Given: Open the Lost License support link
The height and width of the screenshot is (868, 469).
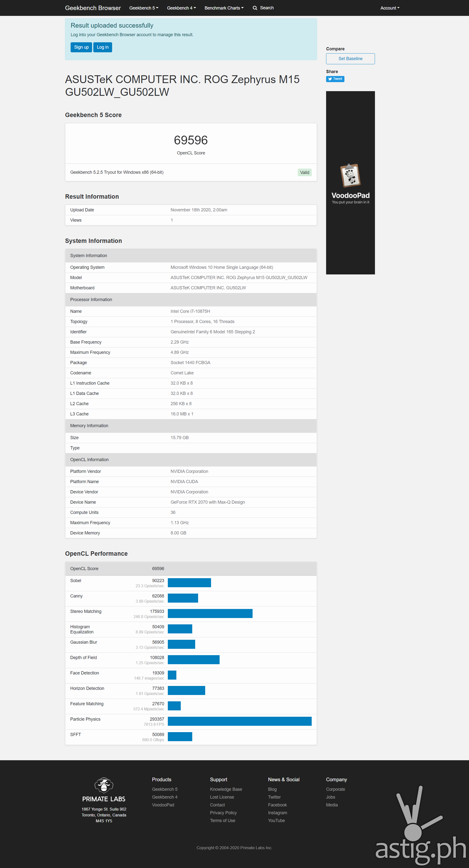Looking at the screenshot, I should (222, 797).
